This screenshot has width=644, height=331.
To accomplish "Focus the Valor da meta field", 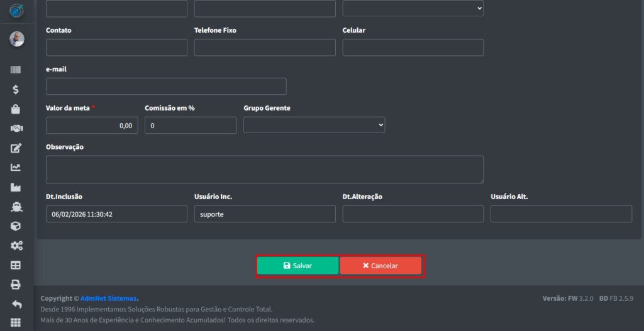I will pyautogui.click(x=92, y=126).
